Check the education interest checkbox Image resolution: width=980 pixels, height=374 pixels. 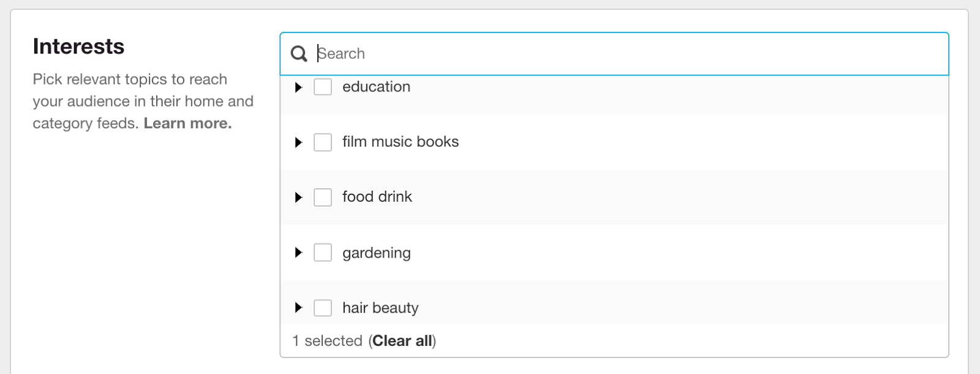[x=323, y=87]
